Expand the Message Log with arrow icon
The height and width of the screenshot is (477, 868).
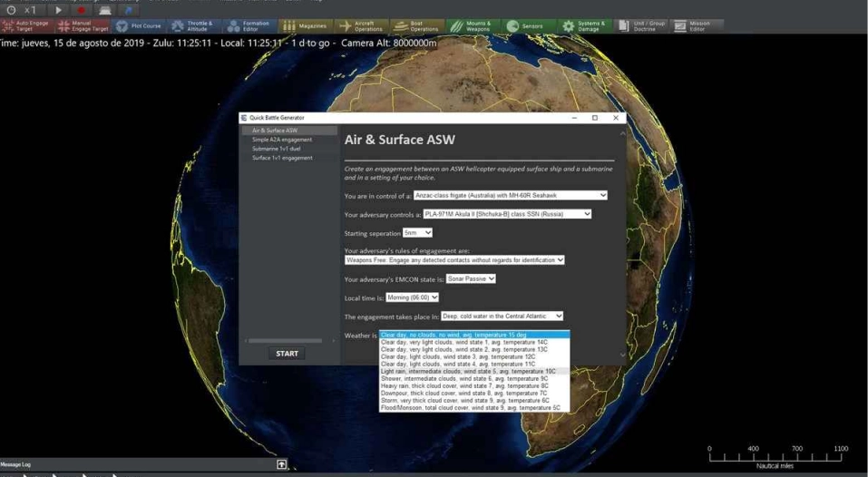tap(281, 464)
